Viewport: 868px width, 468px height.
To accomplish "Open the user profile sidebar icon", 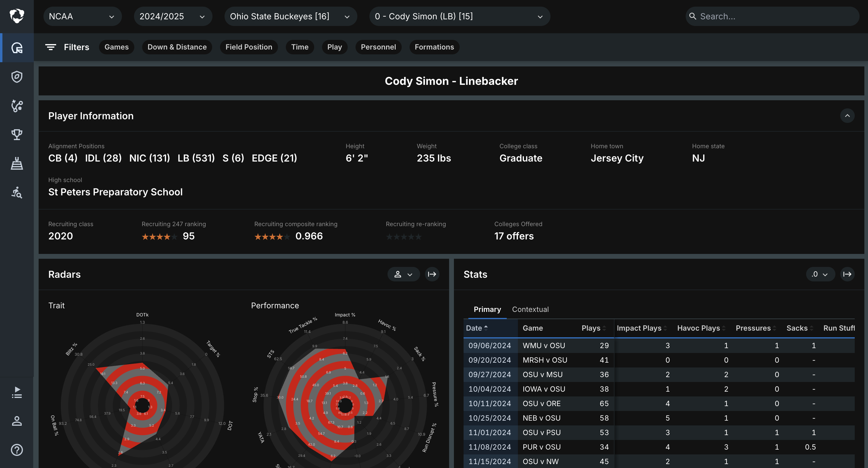I will (17, 421).
